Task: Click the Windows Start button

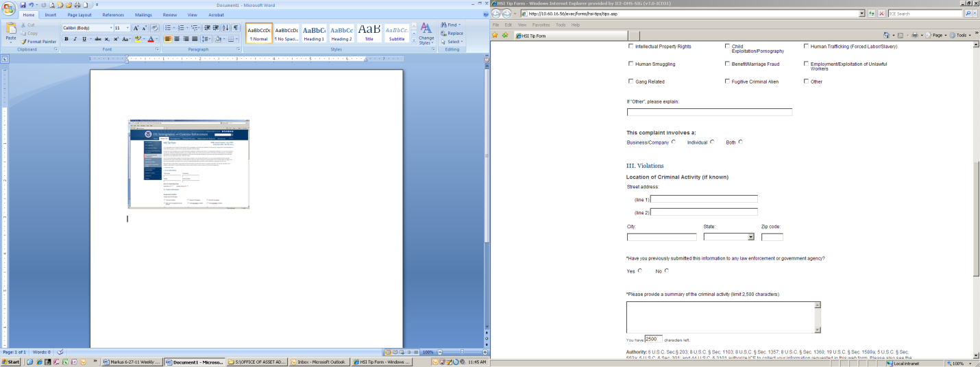Action: (x=11, y=362)
